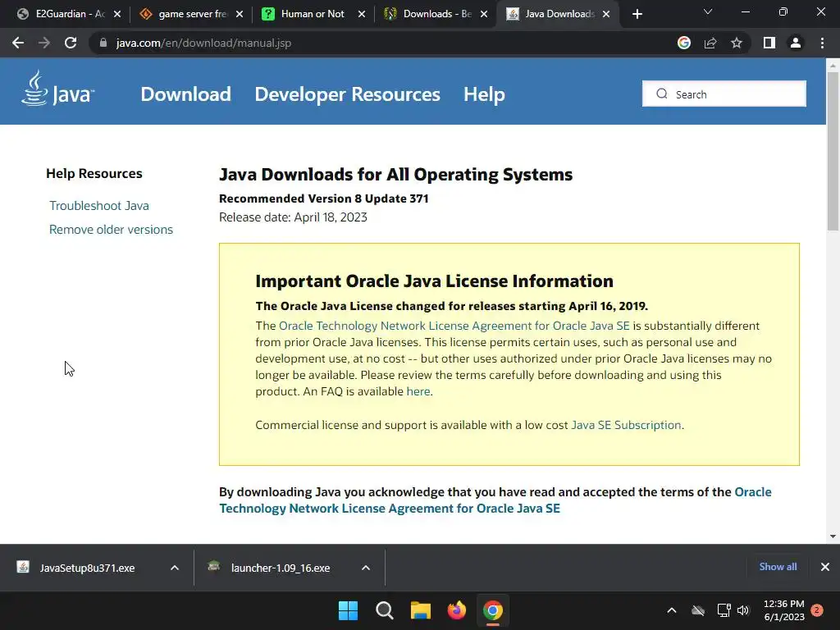
Task: Open the FAQ 'here' link
Action: 418,391
